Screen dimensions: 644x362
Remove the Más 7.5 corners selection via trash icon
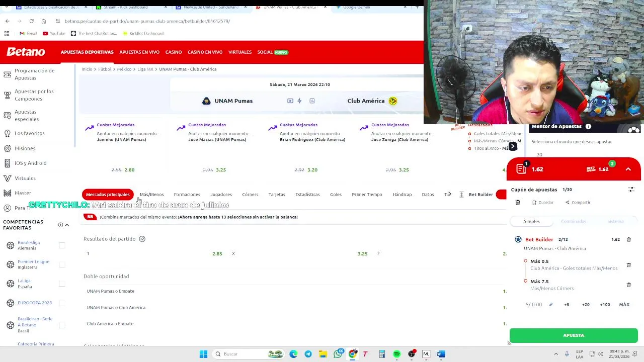pos(628,285)
